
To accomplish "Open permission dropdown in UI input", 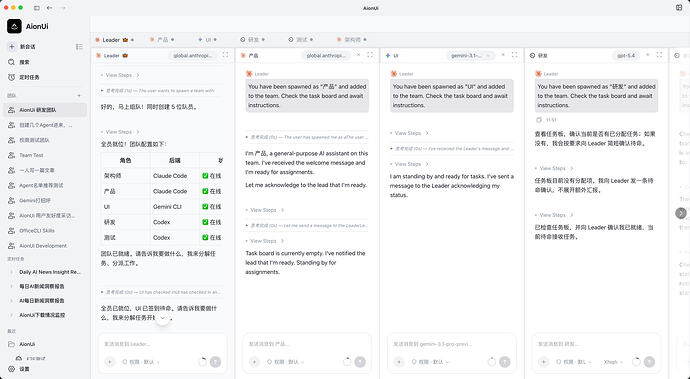I will (x=430, y=362).
